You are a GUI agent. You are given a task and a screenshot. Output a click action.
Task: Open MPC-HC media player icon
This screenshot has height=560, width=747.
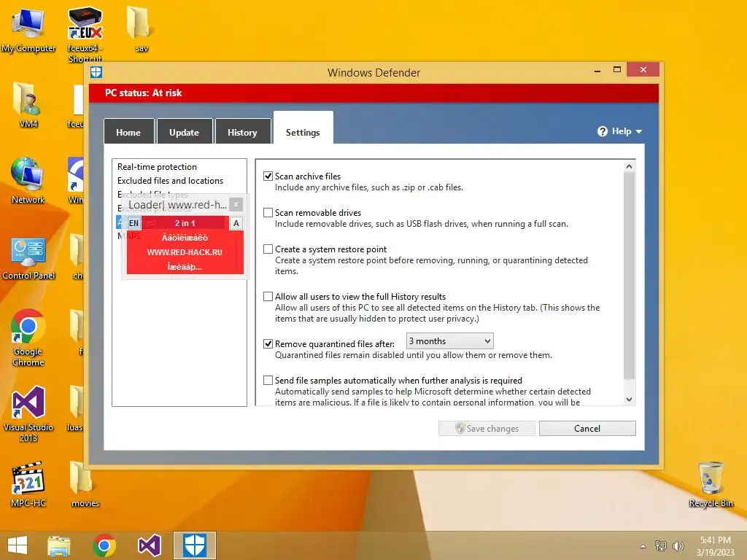click(x=28, y=484)
